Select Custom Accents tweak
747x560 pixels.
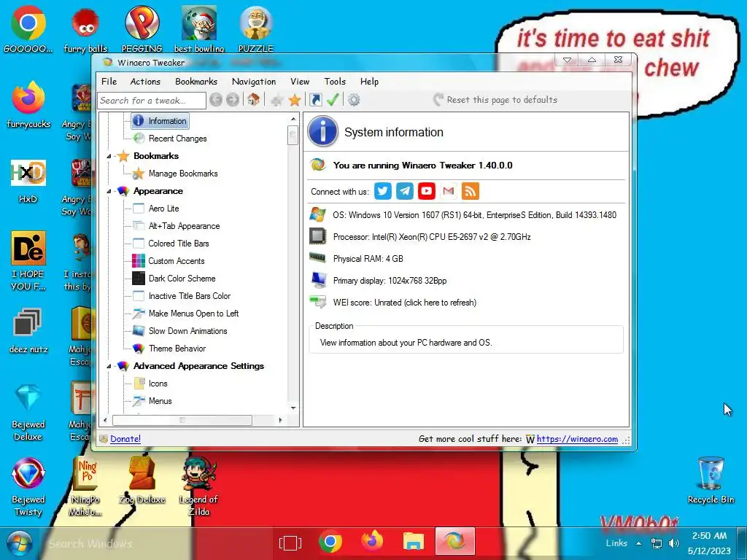(177, 261)
